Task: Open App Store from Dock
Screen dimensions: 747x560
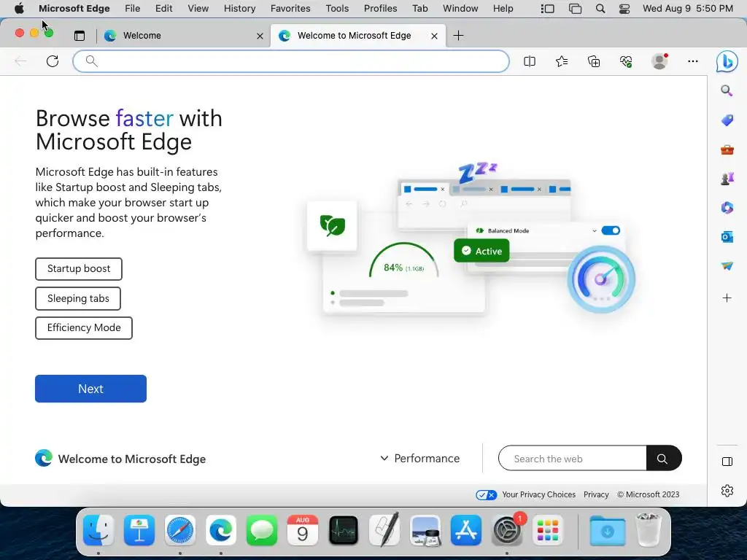Action: click(466, 530)
